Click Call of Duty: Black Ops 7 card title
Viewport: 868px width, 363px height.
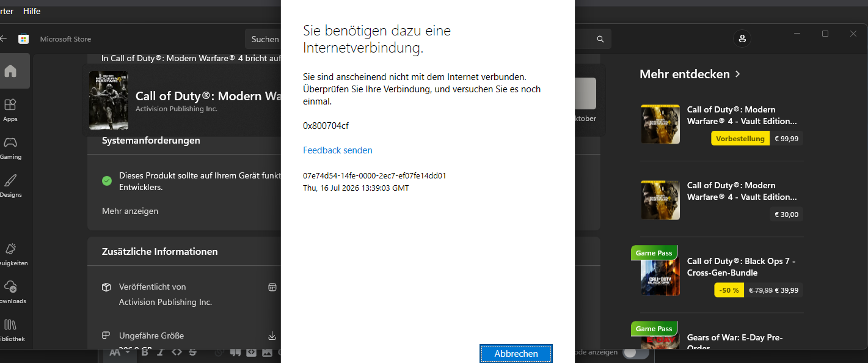pos(741,267)
